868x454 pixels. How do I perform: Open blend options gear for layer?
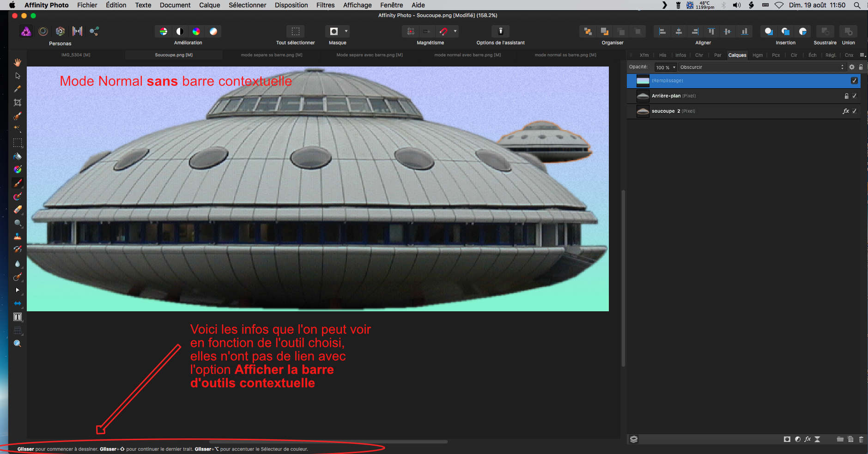point(851,67)
